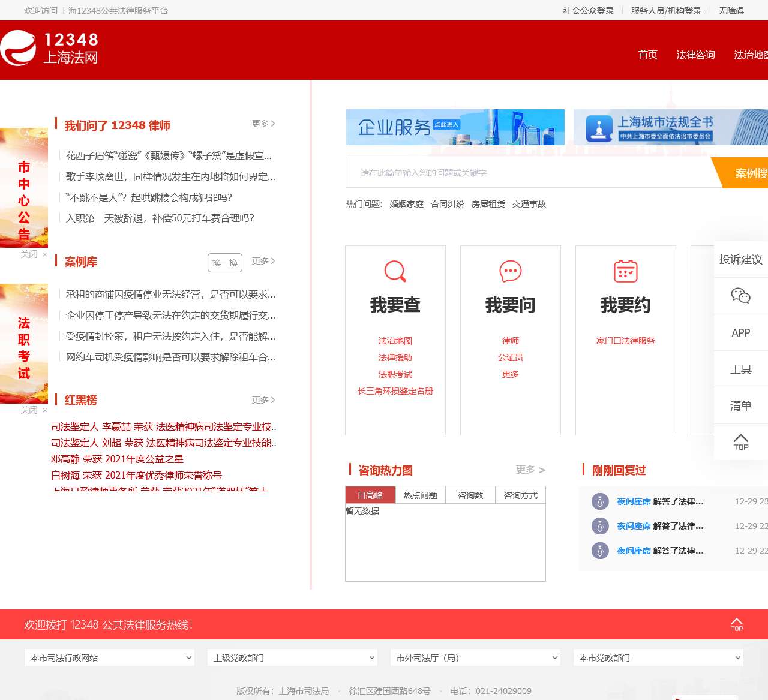This screenshot has width=768, height=700.
Task: Click the TOP icon in red footer bar
Action: tap(737, 624)
